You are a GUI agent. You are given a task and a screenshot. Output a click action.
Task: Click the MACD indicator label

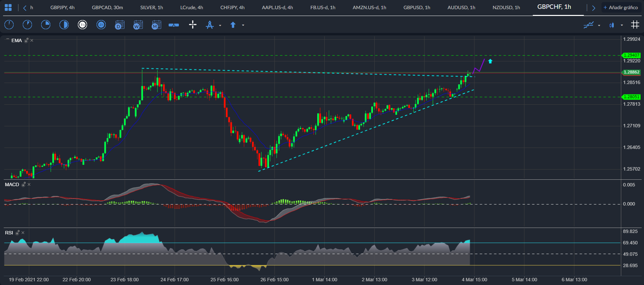[12, 184]
